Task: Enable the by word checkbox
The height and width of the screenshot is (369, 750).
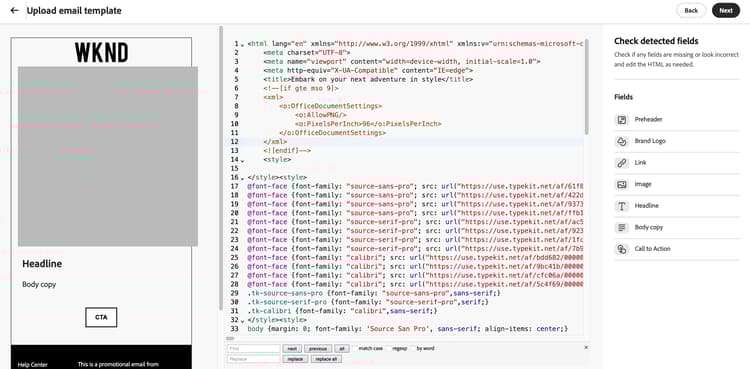Action: pos(413,348)
